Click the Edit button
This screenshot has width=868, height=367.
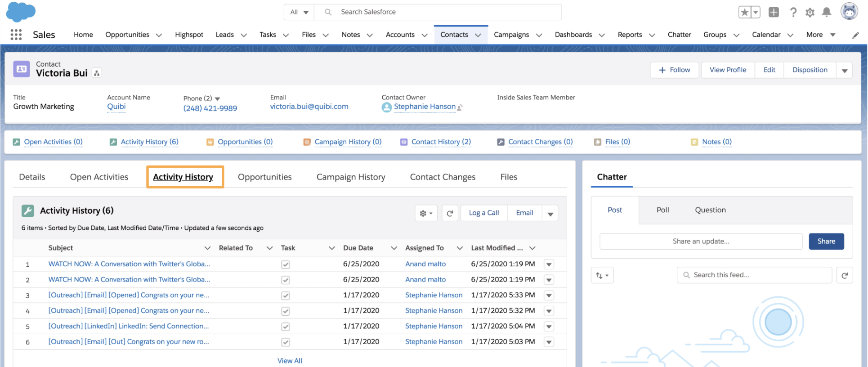coord(769,70)
